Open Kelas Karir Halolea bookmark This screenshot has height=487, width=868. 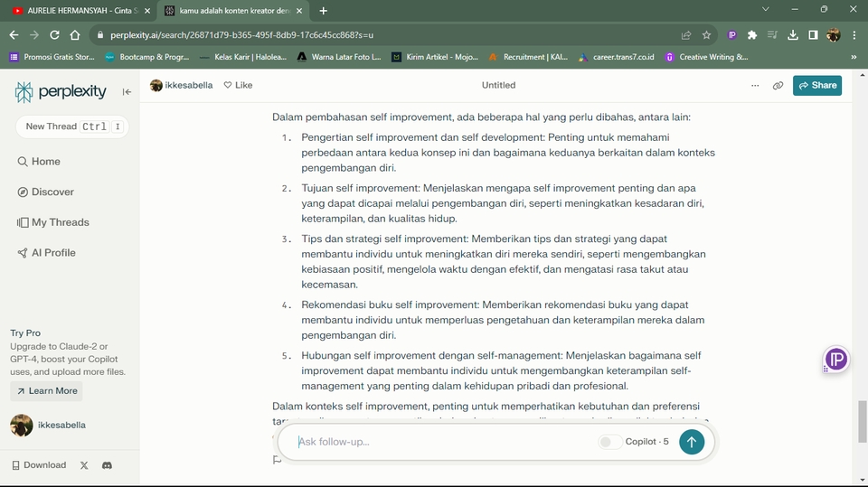(243, 57)
